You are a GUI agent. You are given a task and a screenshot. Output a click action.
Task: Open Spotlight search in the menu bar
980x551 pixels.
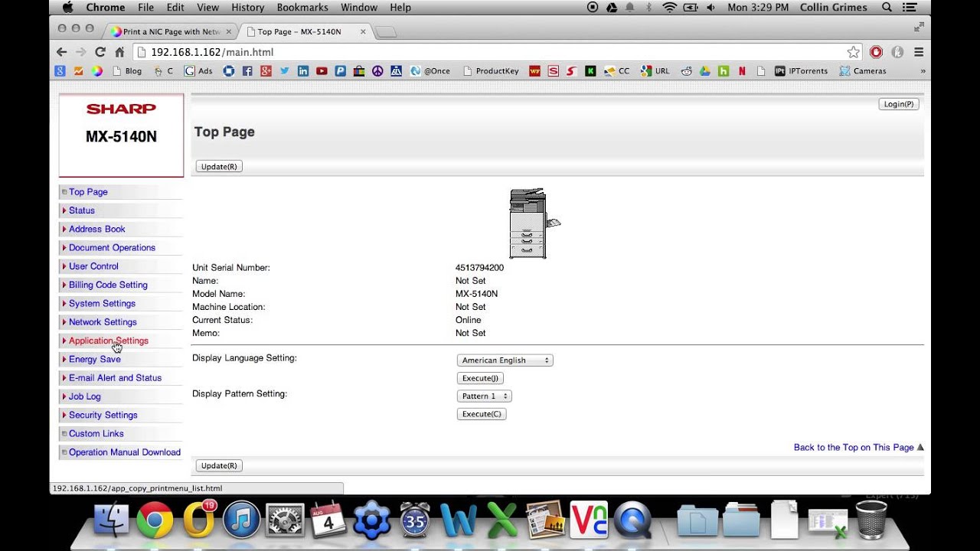pyautogui.click(x=887, y=7)
